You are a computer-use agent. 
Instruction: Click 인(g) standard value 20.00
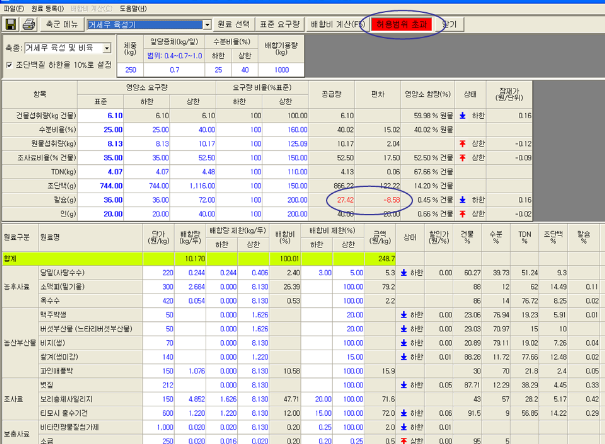point(101,214)
